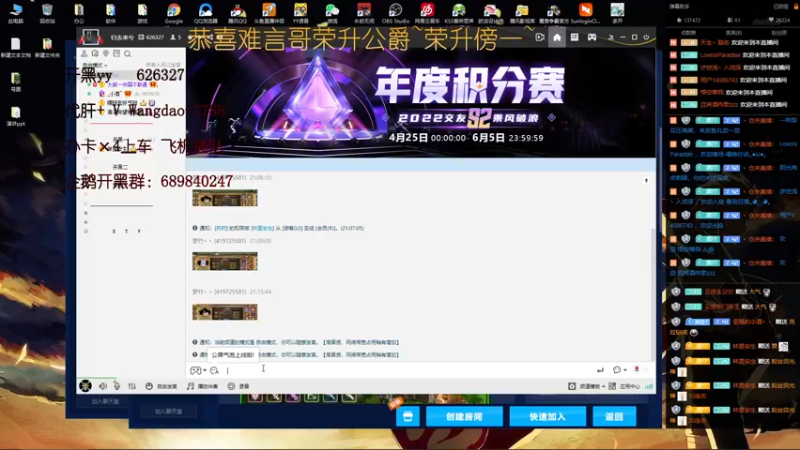The image size is (800, 450).
Task: Click the shop icon button in game lobby
Action: (x=408, y=416)
